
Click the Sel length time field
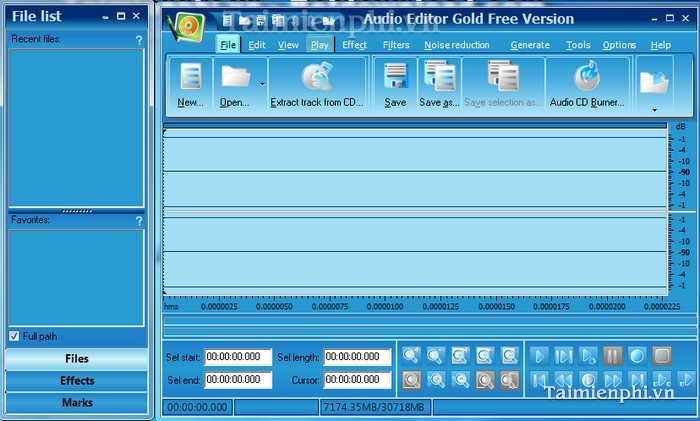[357, 357]
